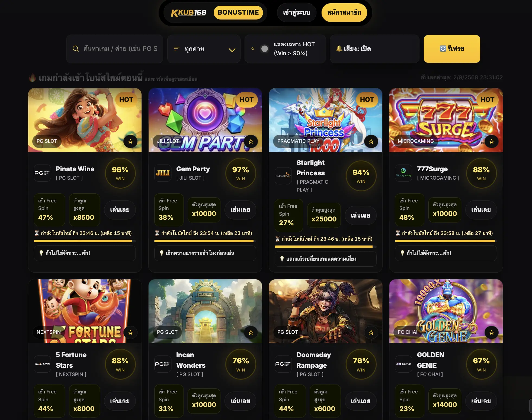Click the star icon on Golden Genie

tap(492, 332)
